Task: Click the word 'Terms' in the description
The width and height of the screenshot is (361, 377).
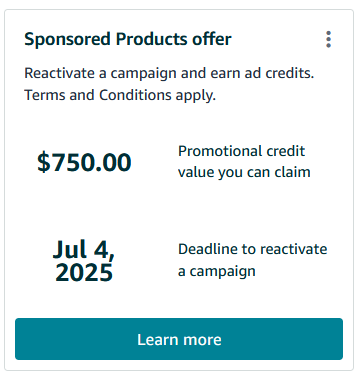Action: click(x=45, y=95)
